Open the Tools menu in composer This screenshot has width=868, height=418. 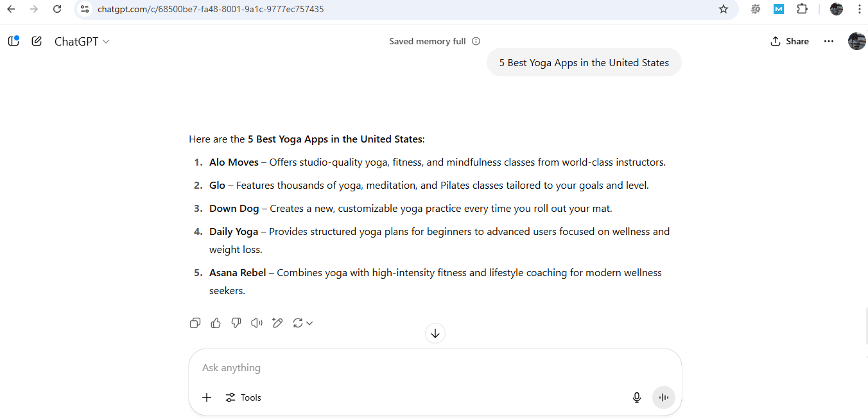243,397
